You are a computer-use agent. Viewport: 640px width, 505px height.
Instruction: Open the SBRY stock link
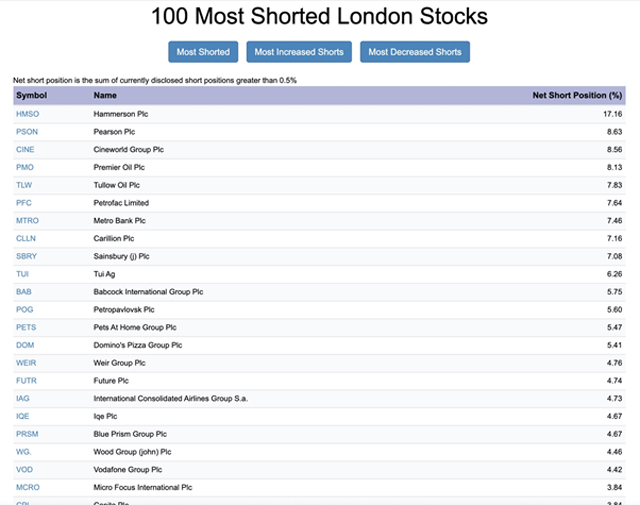tap(27, 256)
